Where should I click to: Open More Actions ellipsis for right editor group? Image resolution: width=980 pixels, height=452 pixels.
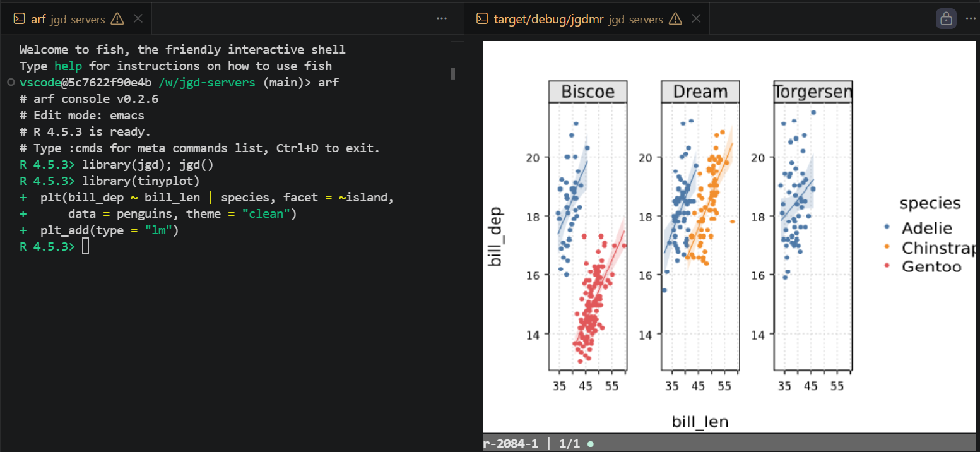(971, 19)
